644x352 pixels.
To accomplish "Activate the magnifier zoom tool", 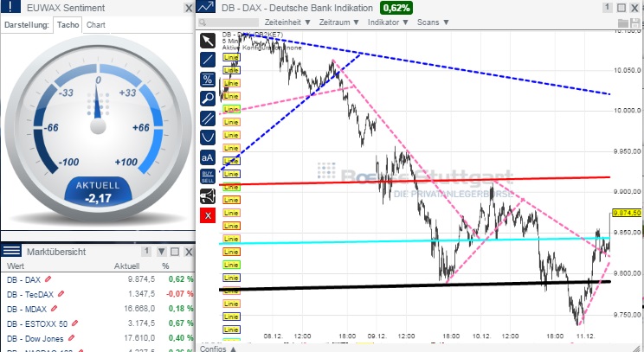I will coord(208,99).
